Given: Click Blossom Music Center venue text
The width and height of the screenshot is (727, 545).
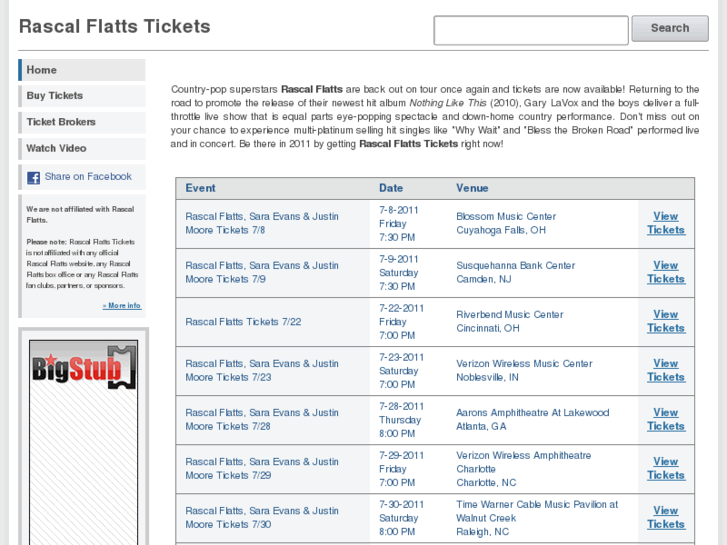Looking at the screenshot, I should coord(506,216).
